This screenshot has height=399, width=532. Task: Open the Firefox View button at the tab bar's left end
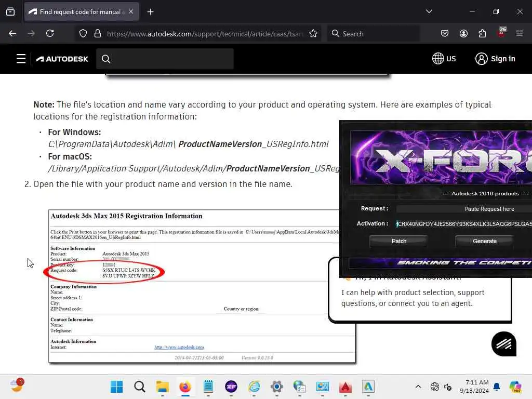coord(10,12)
